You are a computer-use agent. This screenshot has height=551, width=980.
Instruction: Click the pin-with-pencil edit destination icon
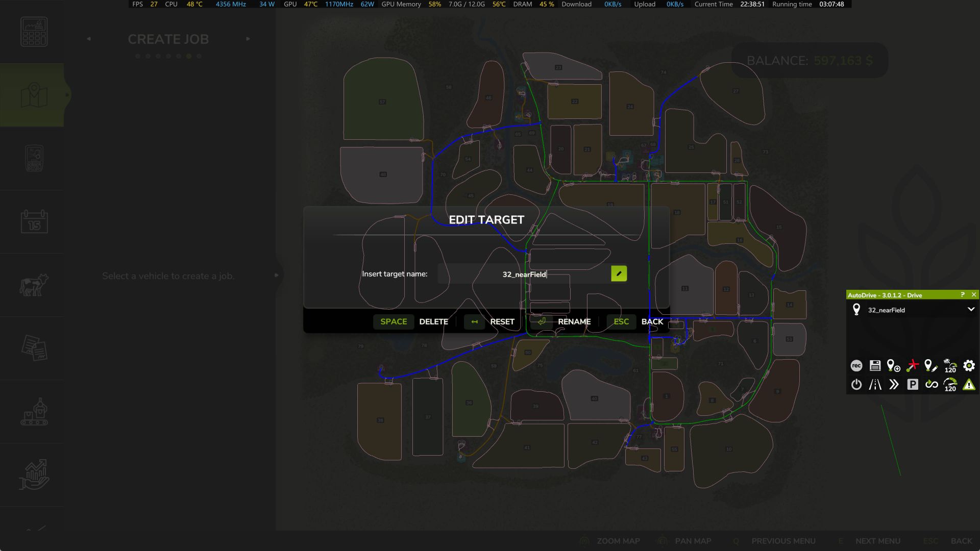(931, 365)
